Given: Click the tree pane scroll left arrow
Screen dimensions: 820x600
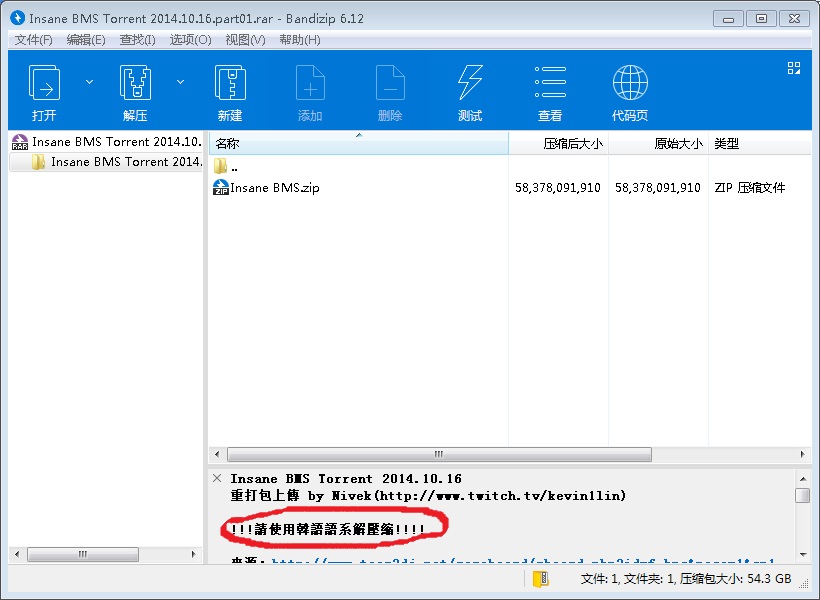Looking at the screenshot, I should coord(17,554).
